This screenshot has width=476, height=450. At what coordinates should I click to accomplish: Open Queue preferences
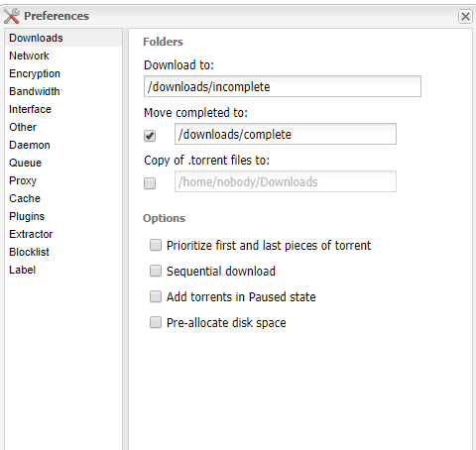[x=63, y=163]
